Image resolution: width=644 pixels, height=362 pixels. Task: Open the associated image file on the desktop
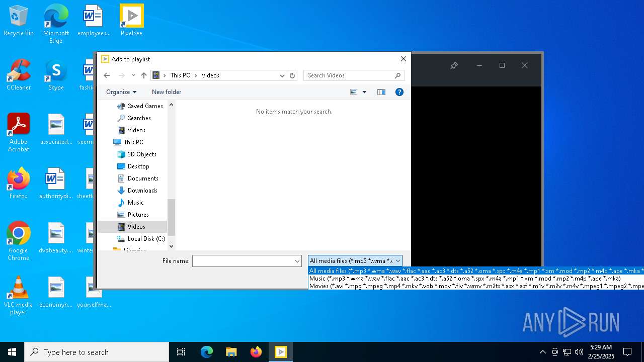pos(56,130)
